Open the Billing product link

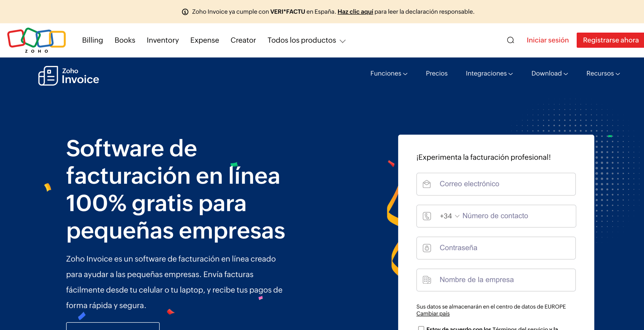(93, 40)
